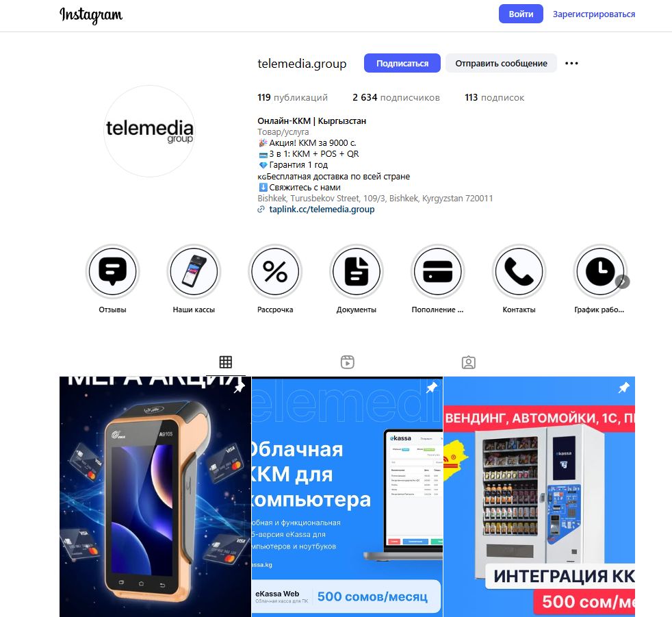The height and width of the screenshot is (617, 672).
Task: Click the Подписаться button
Action: tap(402, 63)
